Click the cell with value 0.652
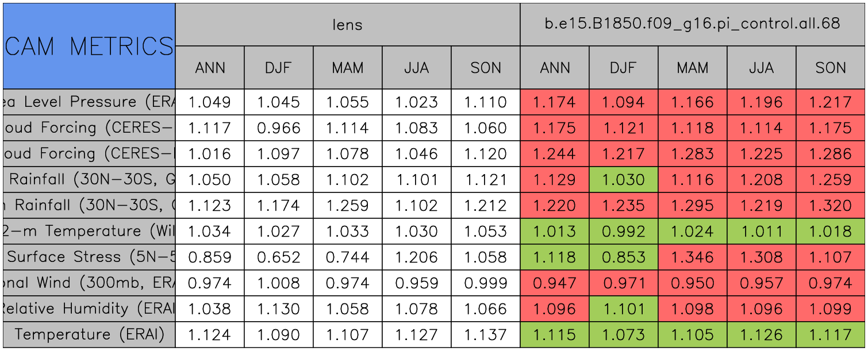 (278, 257)
